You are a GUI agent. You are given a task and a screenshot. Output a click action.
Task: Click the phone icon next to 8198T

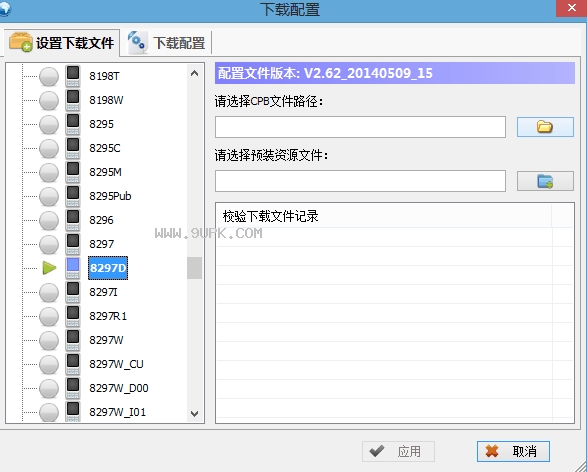pyautogui.click(x=73, y=76)
